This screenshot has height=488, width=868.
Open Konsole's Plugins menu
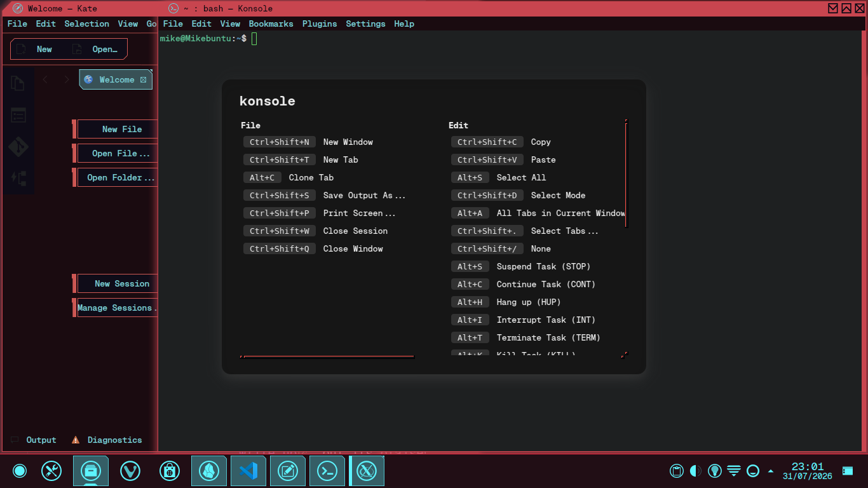[320, 24]
